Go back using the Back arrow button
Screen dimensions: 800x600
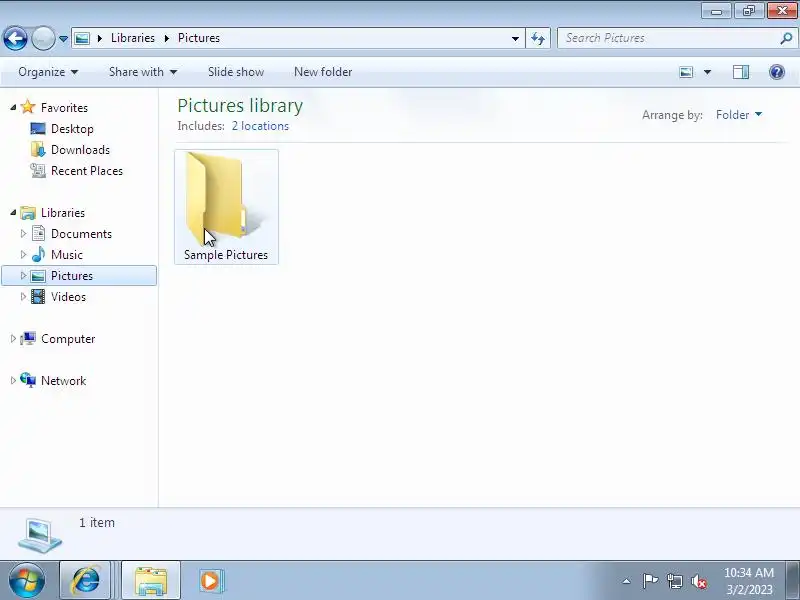[x=15, y=38]
